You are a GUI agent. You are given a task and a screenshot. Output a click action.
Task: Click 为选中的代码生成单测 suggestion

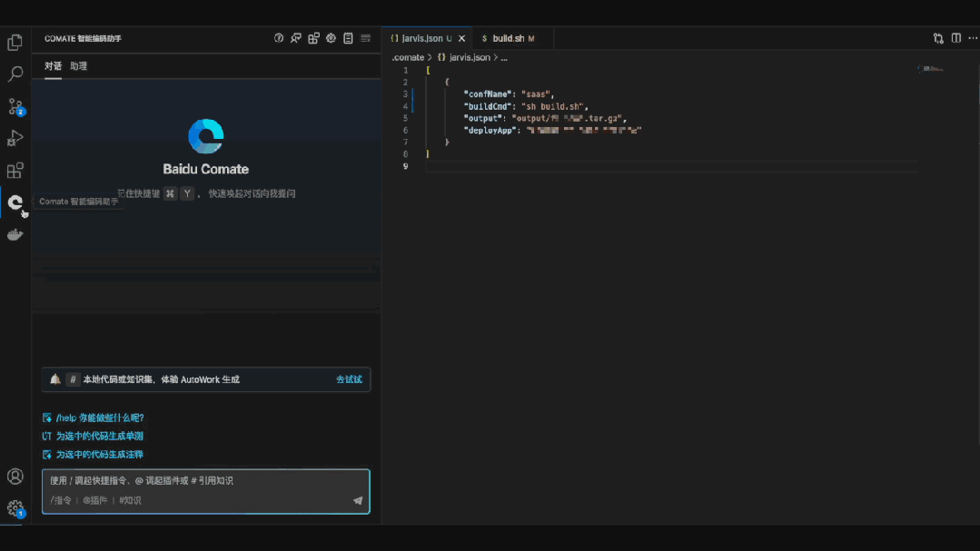tap(99, 436)
